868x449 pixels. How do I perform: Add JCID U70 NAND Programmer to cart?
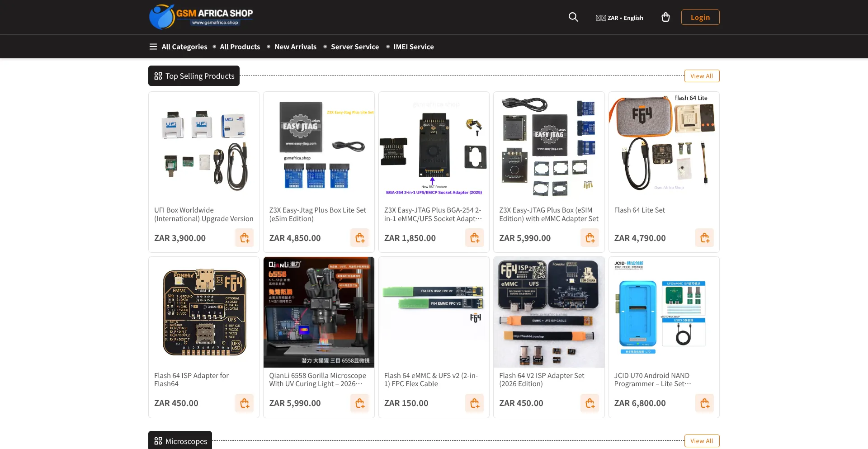pos(705,403)
